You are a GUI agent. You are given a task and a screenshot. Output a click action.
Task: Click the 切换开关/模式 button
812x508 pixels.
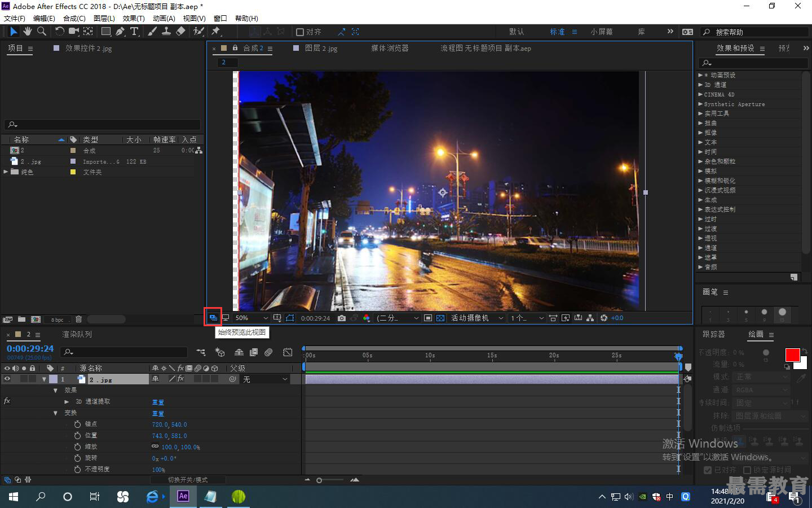188,480
